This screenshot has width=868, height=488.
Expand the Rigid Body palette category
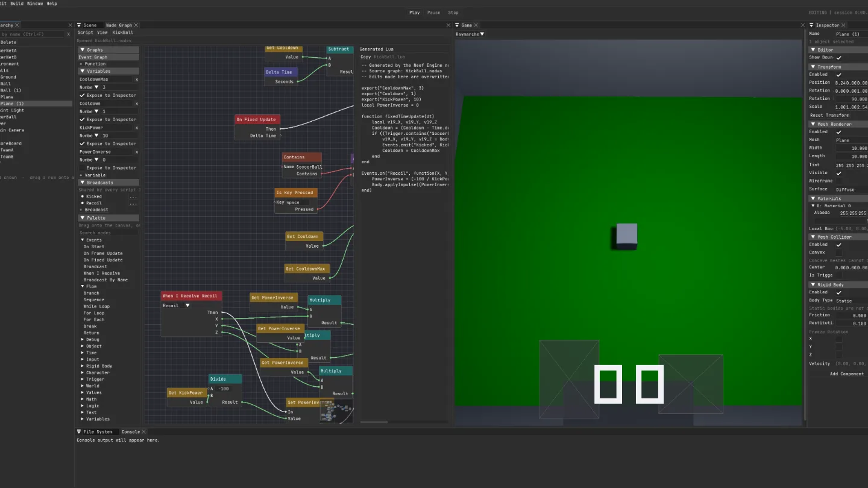[83, 366]
